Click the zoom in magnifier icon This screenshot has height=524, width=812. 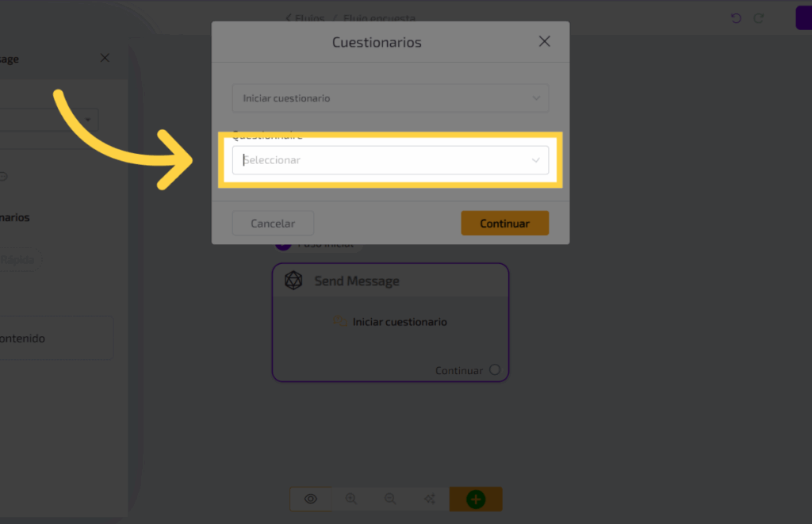(350, 499)
